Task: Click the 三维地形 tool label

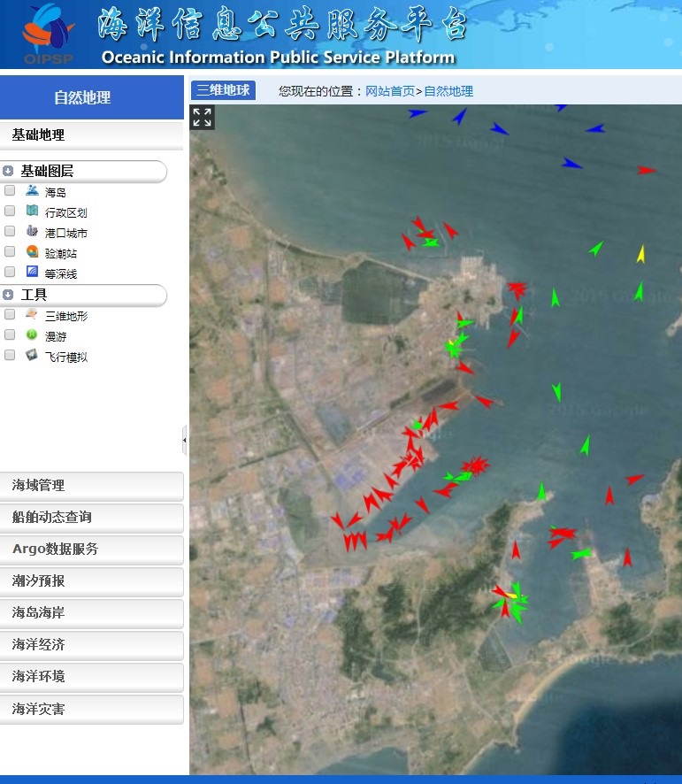Action: pos(66,316)
